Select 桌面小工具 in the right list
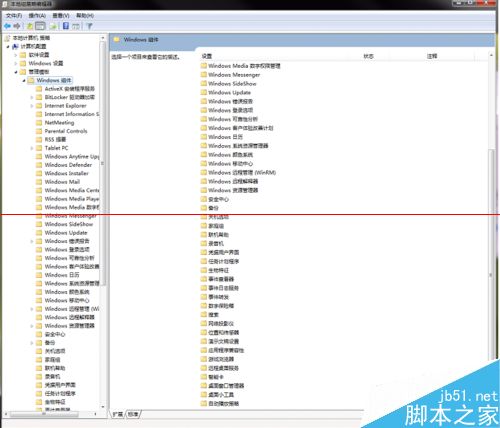This screenshot has width=500, height=428. [221, 395]
